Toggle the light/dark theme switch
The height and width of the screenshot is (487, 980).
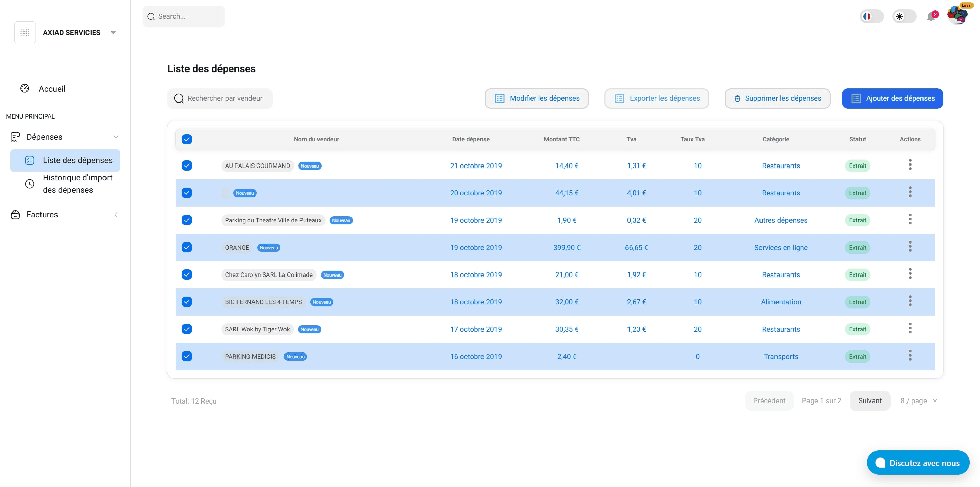pos(904,16)
